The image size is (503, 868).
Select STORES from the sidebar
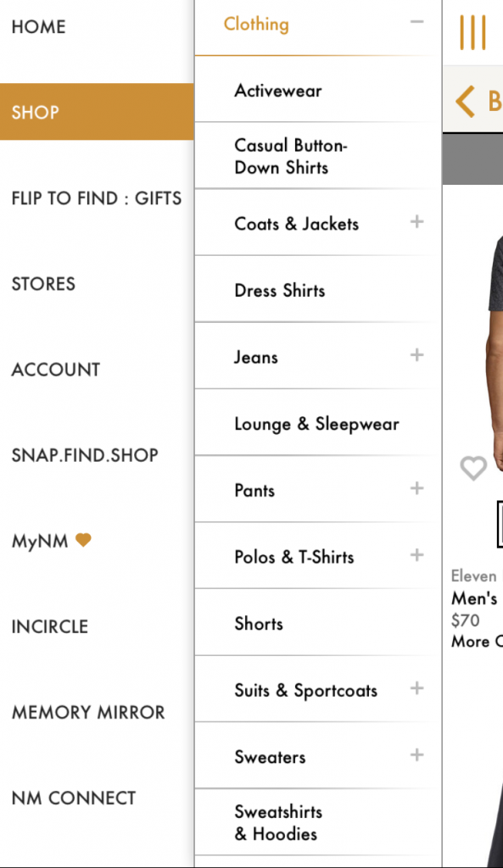click(x=43, y=284)
